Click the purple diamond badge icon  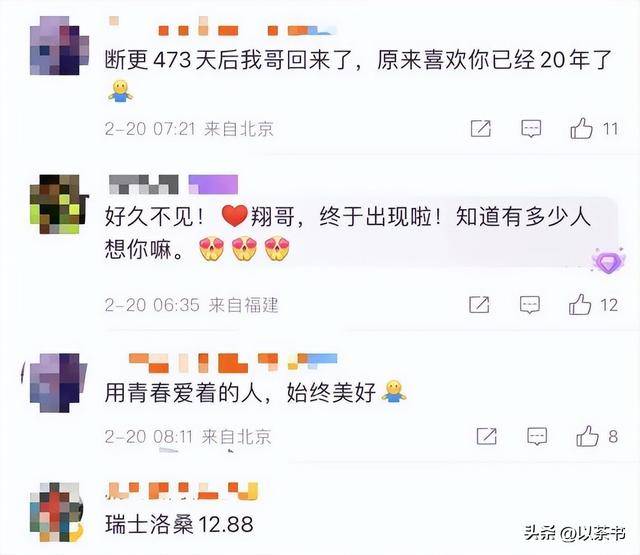[x=609, y=260]
